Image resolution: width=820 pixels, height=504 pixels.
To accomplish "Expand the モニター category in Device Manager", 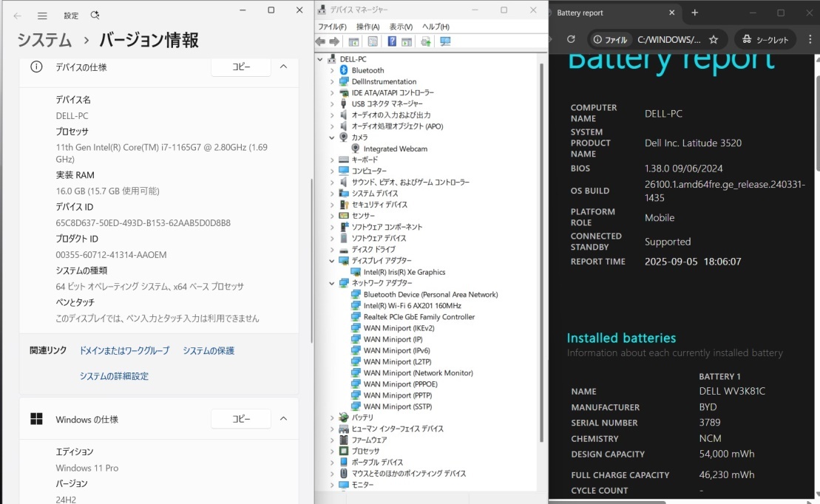I will pos(333,484).
